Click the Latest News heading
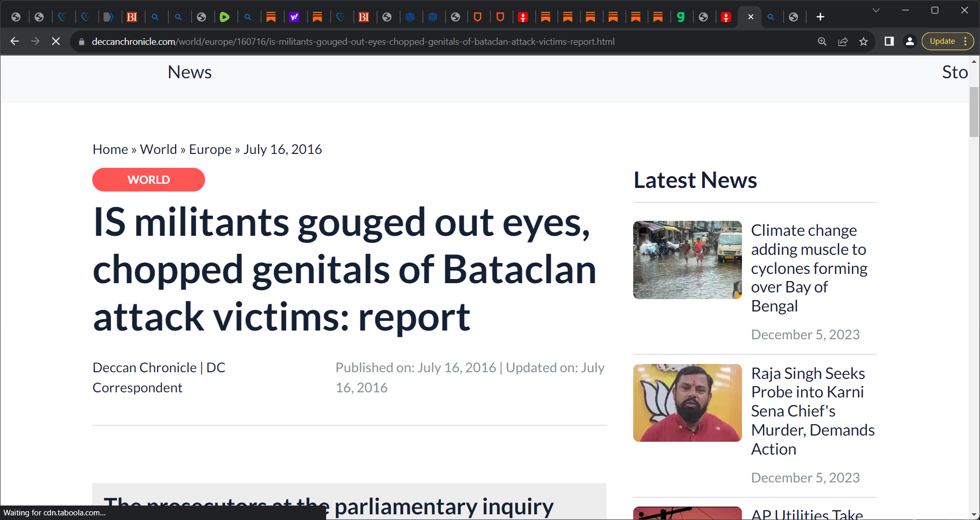Screen dimensions: 980x520 pyautogui.click(x=695, y=180)
